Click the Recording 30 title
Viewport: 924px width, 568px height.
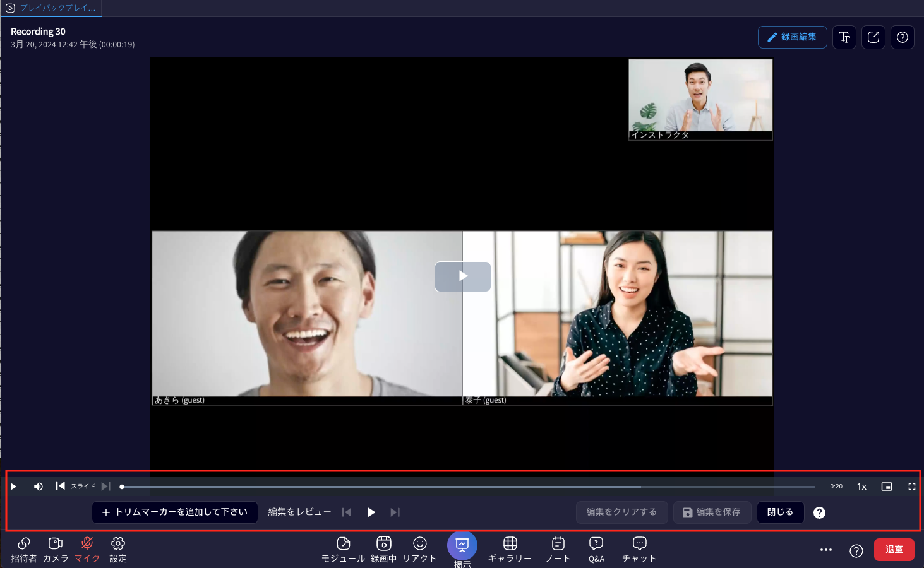(x=38, y=32)
